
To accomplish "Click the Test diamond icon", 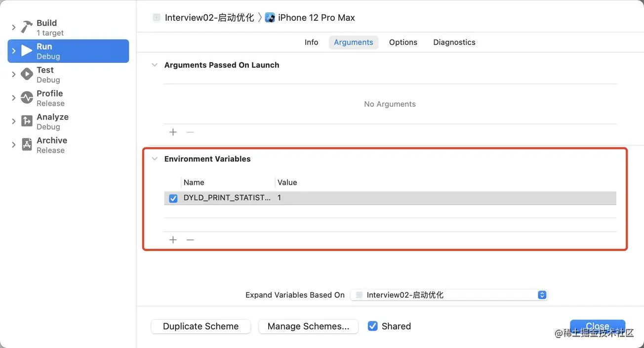I will (x=27, y=74).
